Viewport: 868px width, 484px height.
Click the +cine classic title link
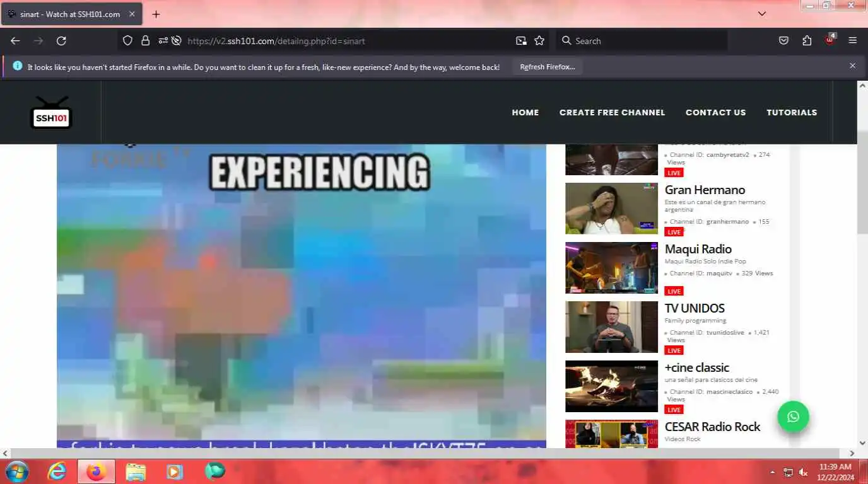tap(697, 367)
